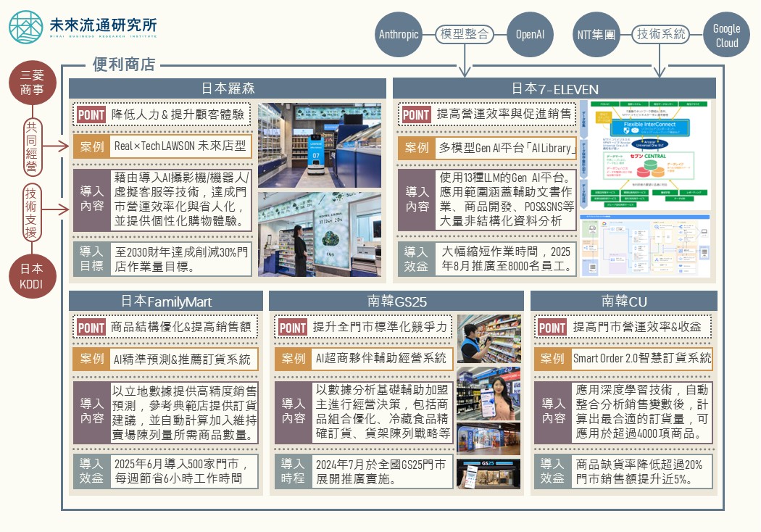Viewport: 761px width, 532px height.
Task: Click the POINT tag under 日本羅森
Action: (91, 115)
